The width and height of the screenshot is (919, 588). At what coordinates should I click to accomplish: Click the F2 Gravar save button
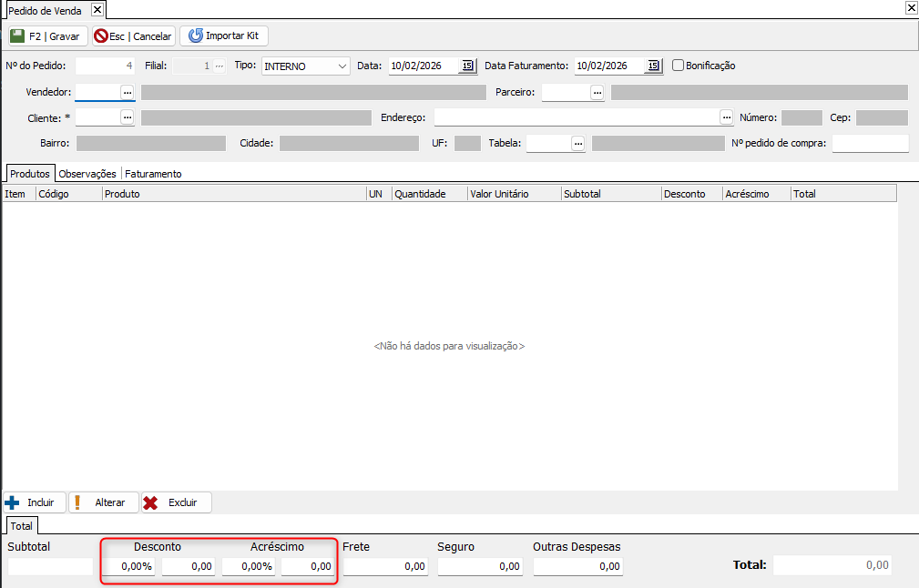(x=47, y=36)
